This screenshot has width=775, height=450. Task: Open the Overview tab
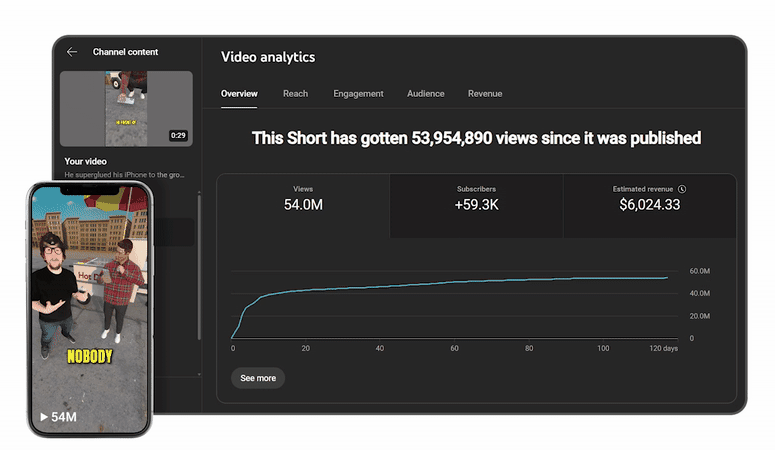239,93
